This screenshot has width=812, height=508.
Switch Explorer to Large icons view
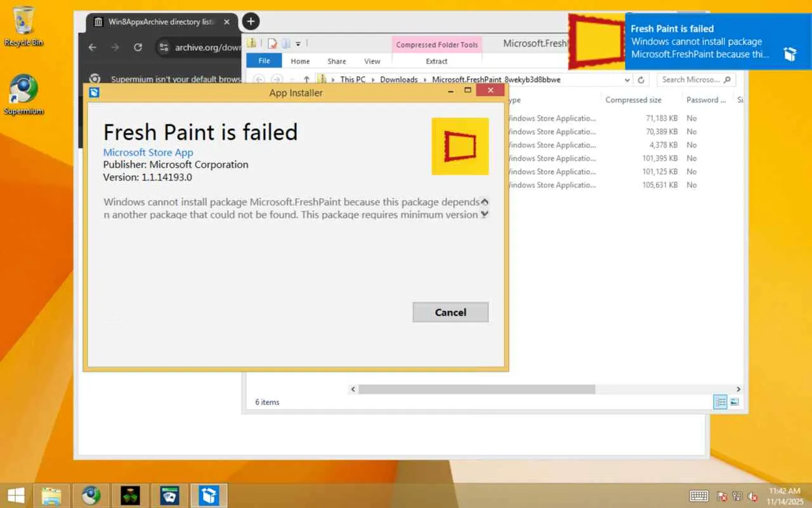(x=734, y=402)
